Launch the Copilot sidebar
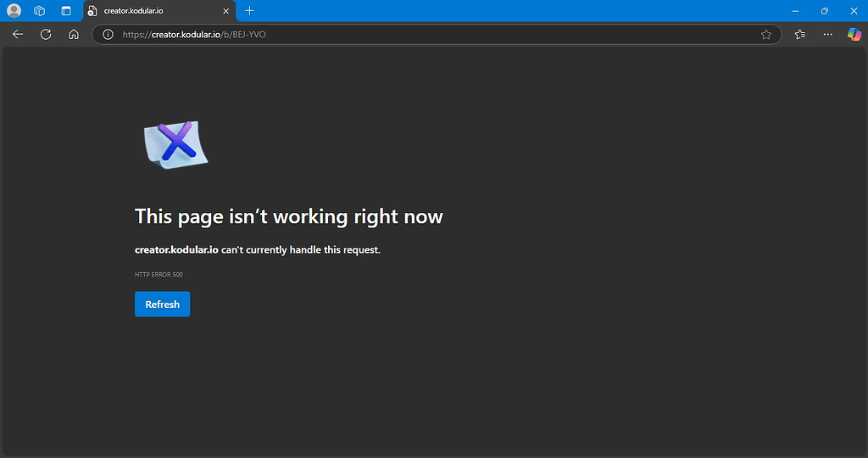The height and width of the screenshot is (458, 868). [854, 35]
